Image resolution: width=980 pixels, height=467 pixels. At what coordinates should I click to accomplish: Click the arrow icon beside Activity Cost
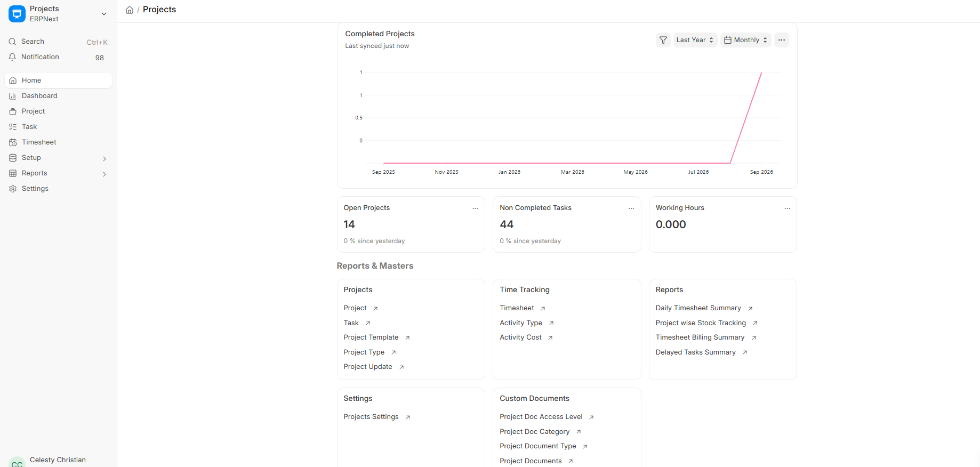pyautogui.click(x=550, y=338)
